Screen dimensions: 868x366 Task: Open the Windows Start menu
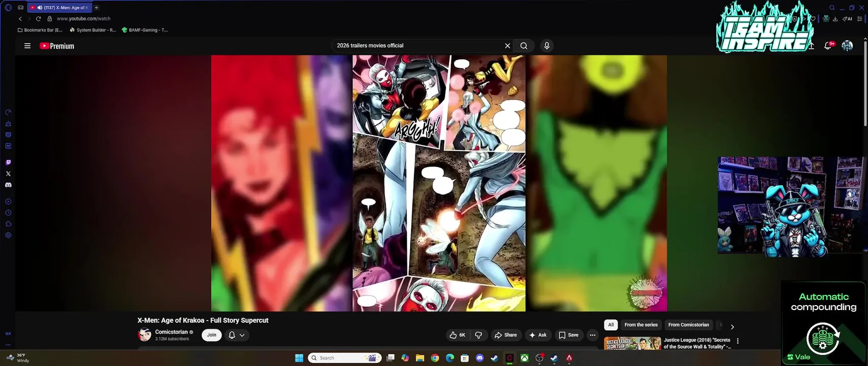[x=299, y=358]
